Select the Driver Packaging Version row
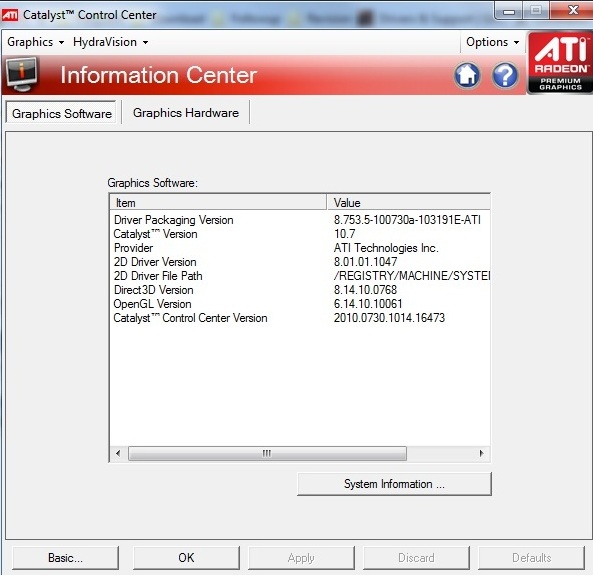 coord(300,220)
